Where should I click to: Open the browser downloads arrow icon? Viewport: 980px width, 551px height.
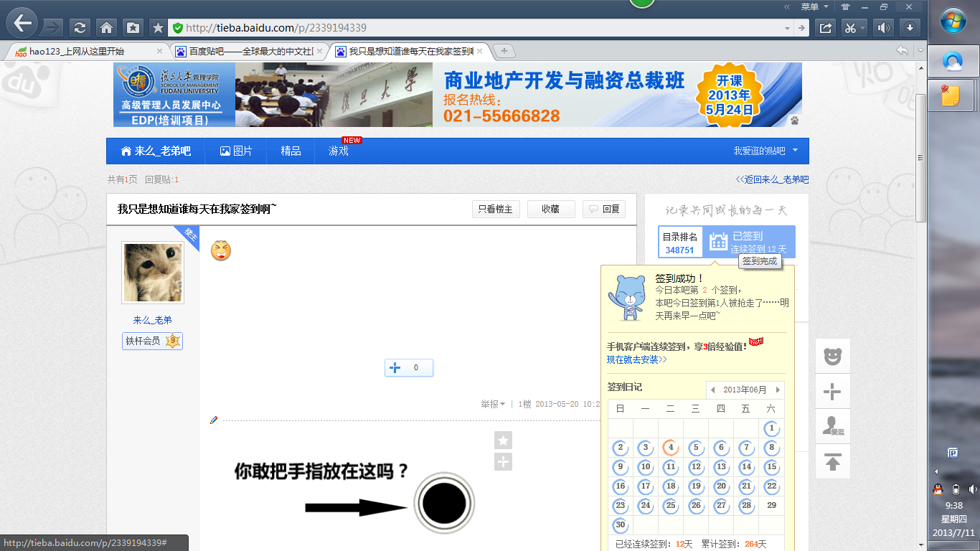pos(910,27)
